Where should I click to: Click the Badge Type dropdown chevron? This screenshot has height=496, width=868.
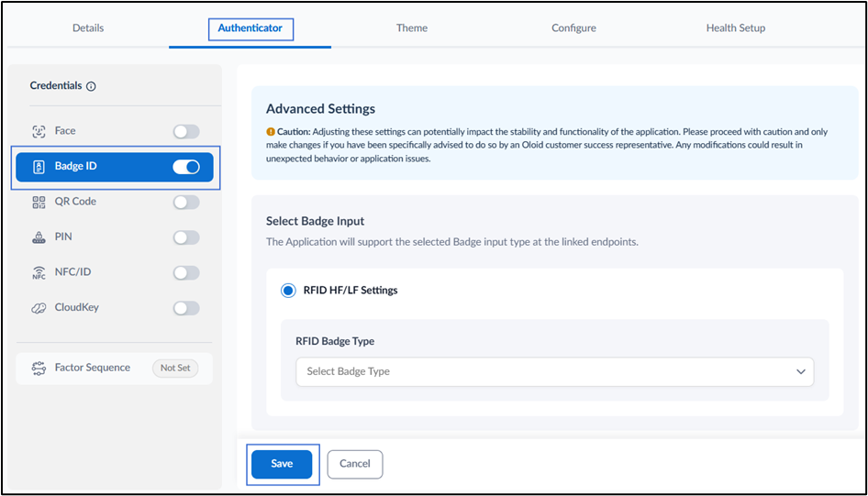coord(800,371)
